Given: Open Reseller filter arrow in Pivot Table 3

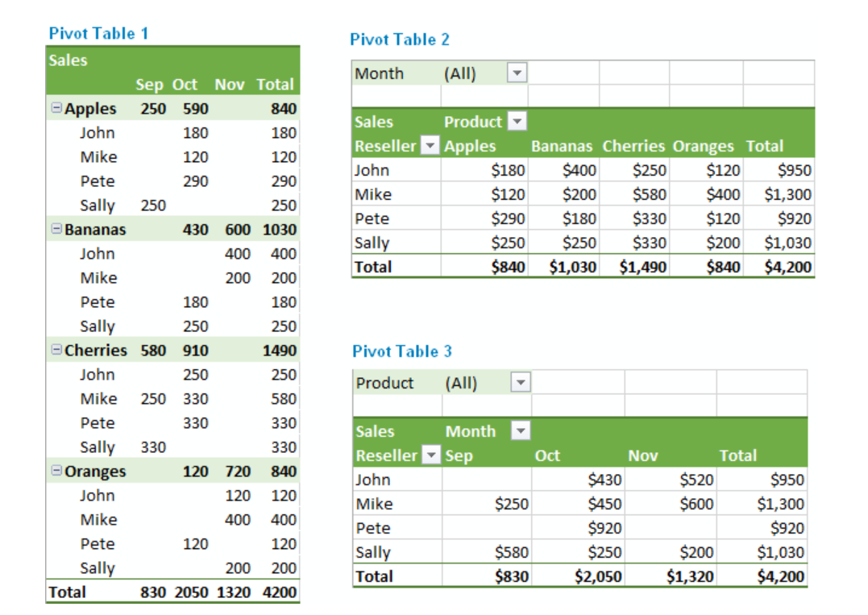Looking at the screenshot, I should point(433,455).
